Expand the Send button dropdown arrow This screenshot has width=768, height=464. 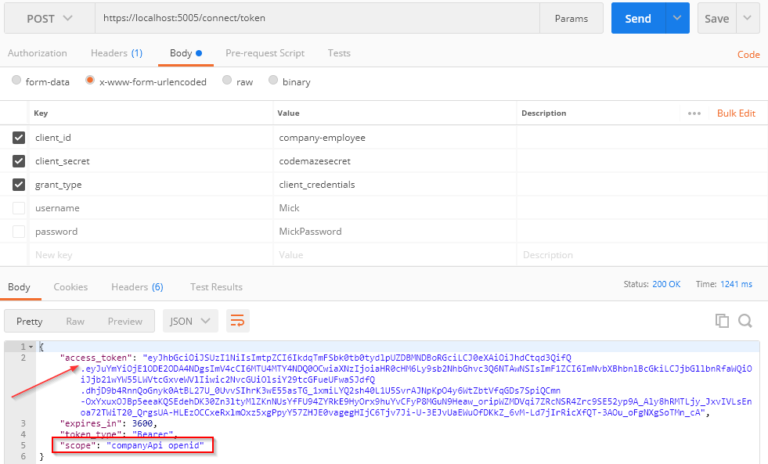tap(679, 19)
